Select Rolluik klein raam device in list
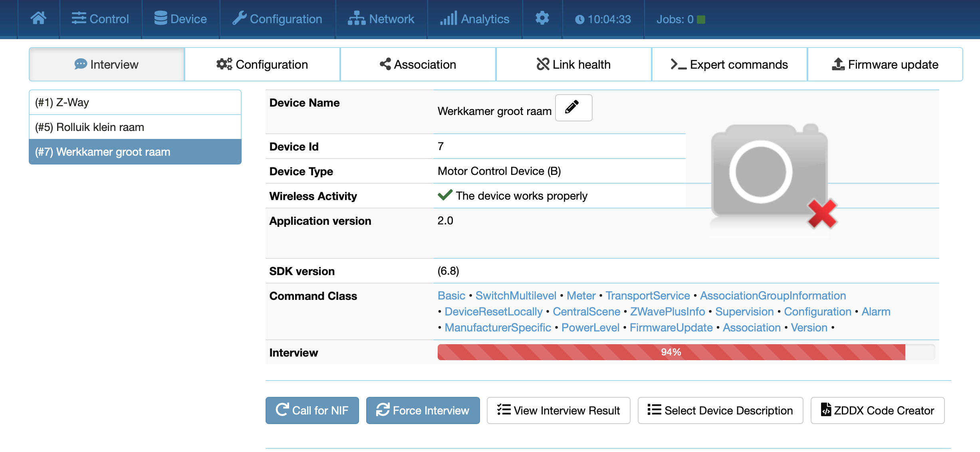 (135, 127)
